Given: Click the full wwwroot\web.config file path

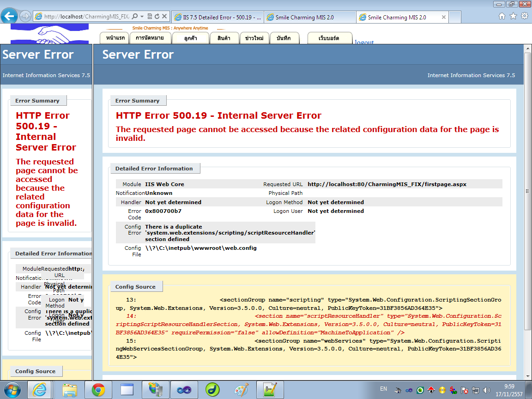Looking at the screenshot, I should [x=201, y=248].
